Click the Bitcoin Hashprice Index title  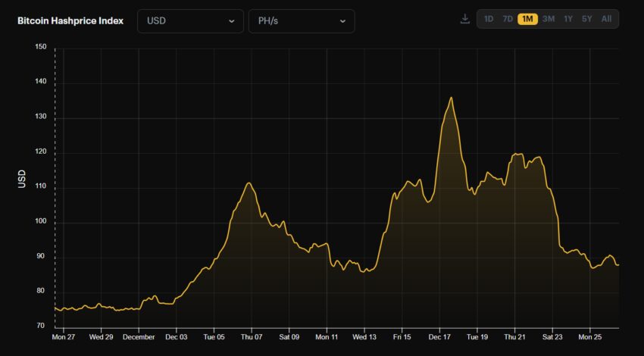tap(70, 21)
